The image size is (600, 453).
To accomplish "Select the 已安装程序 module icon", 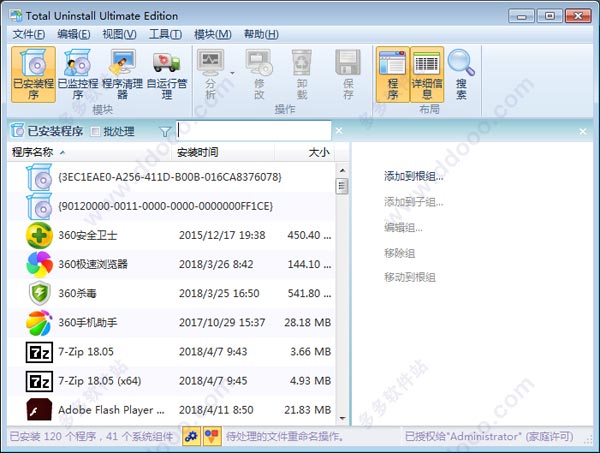I will click(33, 75).
